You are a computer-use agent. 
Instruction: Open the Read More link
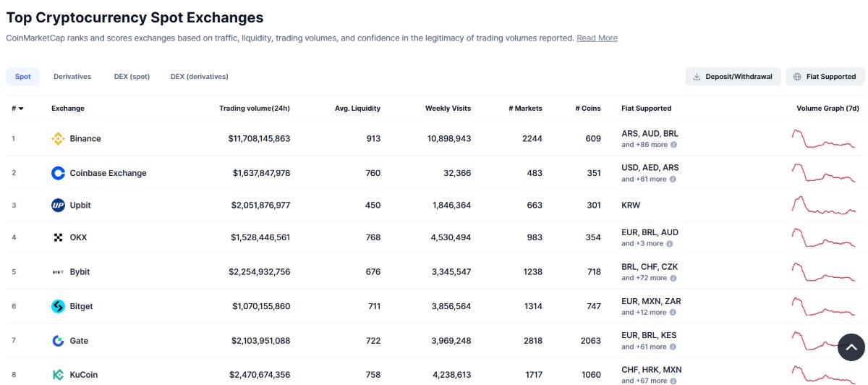coord(597,38)
